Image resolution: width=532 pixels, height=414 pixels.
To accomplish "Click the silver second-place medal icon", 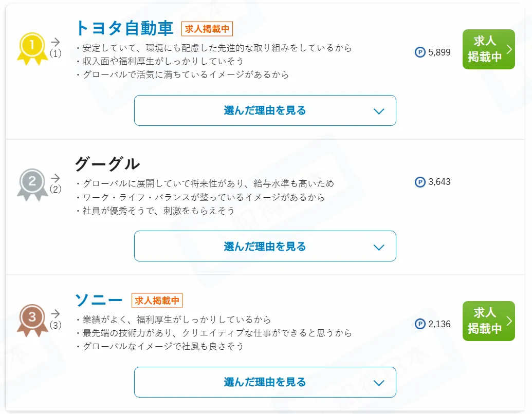I will coord(32,183).
